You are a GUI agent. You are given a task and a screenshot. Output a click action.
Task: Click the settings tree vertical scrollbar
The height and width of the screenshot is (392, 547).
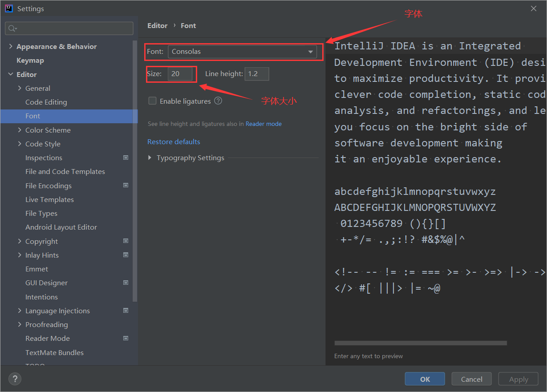click(135, 170)
